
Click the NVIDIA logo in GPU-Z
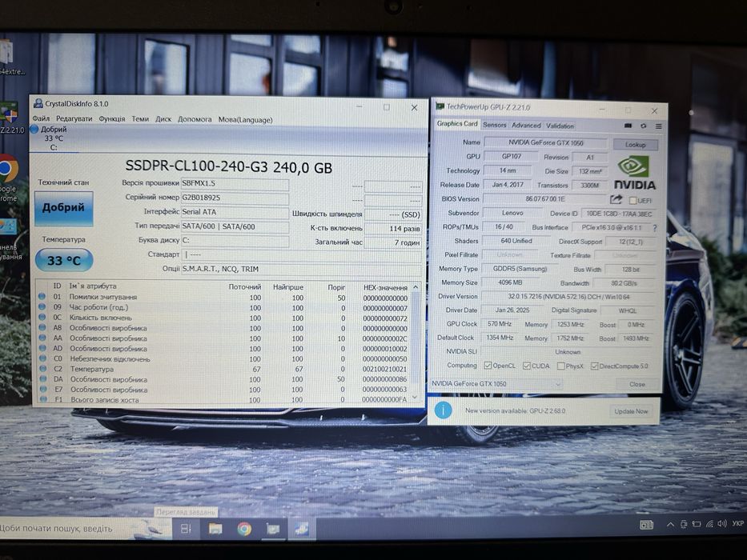click(634, 172)
